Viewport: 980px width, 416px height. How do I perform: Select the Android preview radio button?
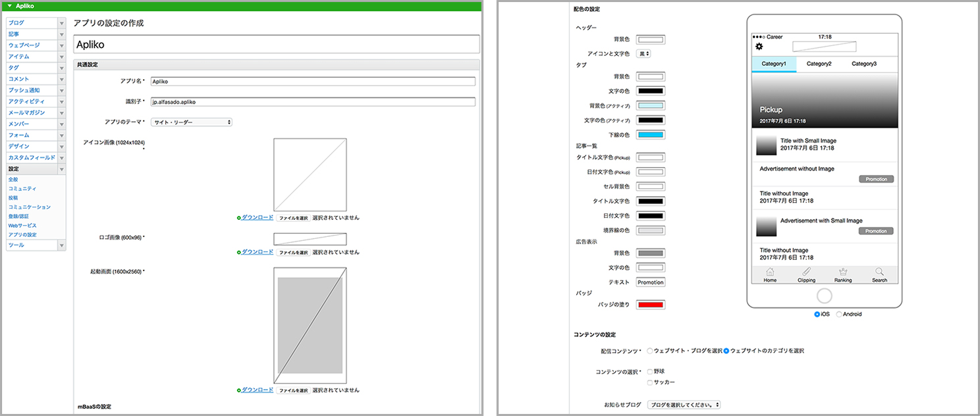pyautogui.click(x=839, y=314)
